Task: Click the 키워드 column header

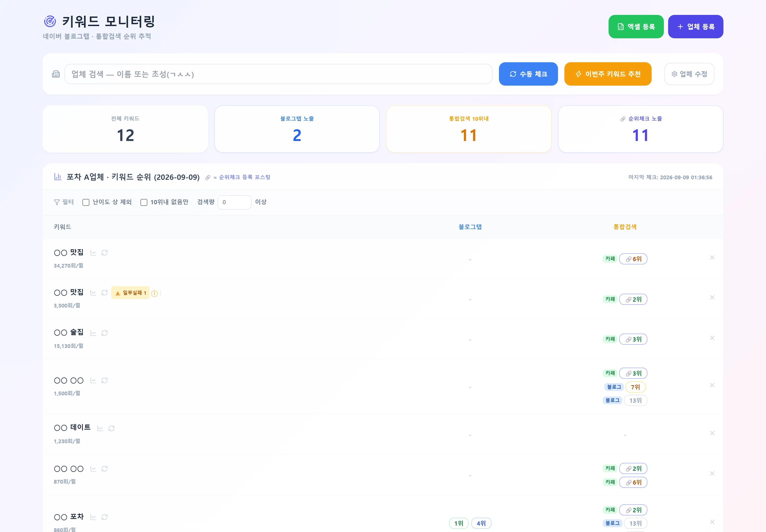Action: (x=62, y=227)
